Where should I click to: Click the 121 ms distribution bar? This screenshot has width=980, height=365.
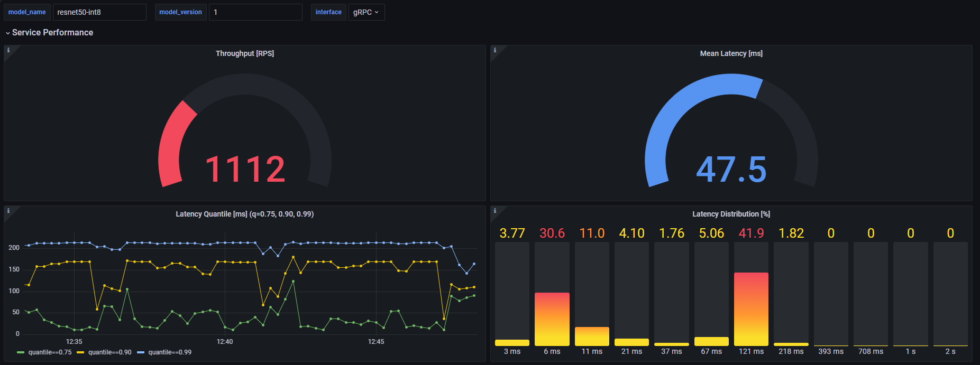tap(751, 309)
